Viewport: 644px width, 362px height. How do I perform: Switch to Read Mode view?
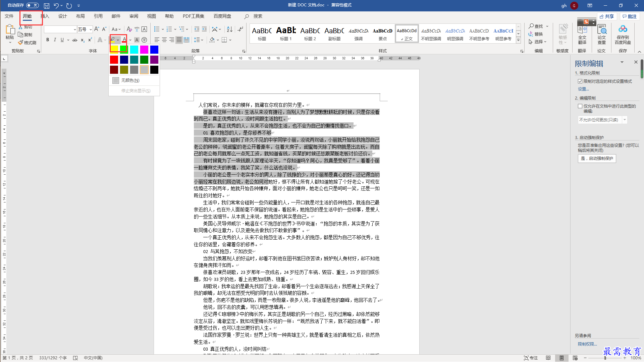click(x=548, y=358)
